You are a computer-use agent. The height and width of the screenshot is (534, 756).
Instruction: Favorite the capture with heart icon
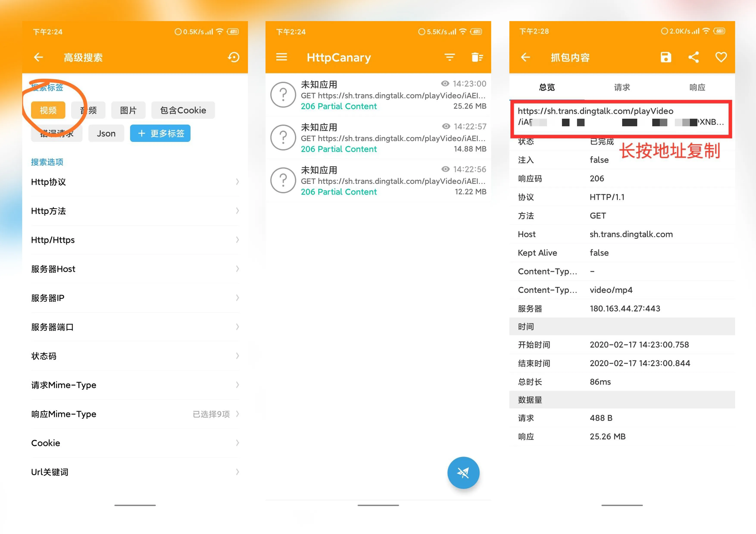point(721,57)
